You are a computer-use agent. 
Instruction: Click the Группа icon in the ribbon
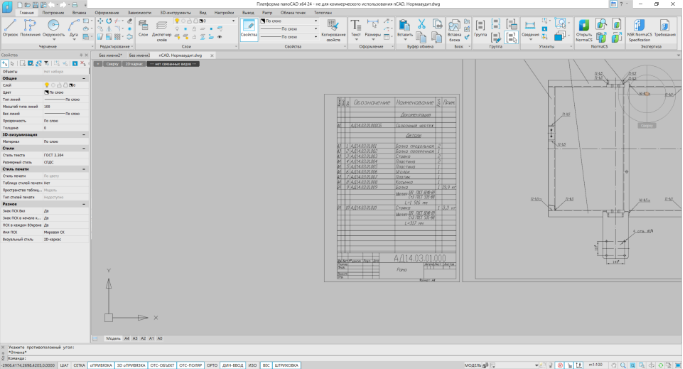(480, 28)
